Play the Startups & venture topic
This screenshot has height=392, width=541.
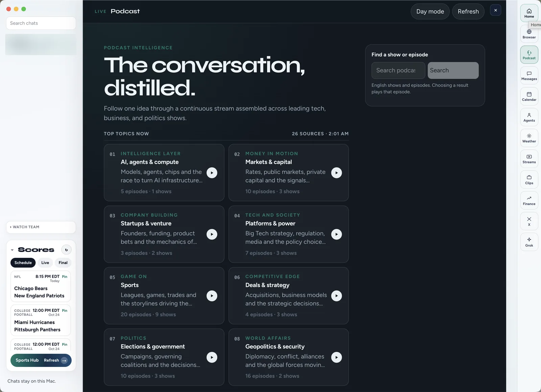(x=212, y=234)
